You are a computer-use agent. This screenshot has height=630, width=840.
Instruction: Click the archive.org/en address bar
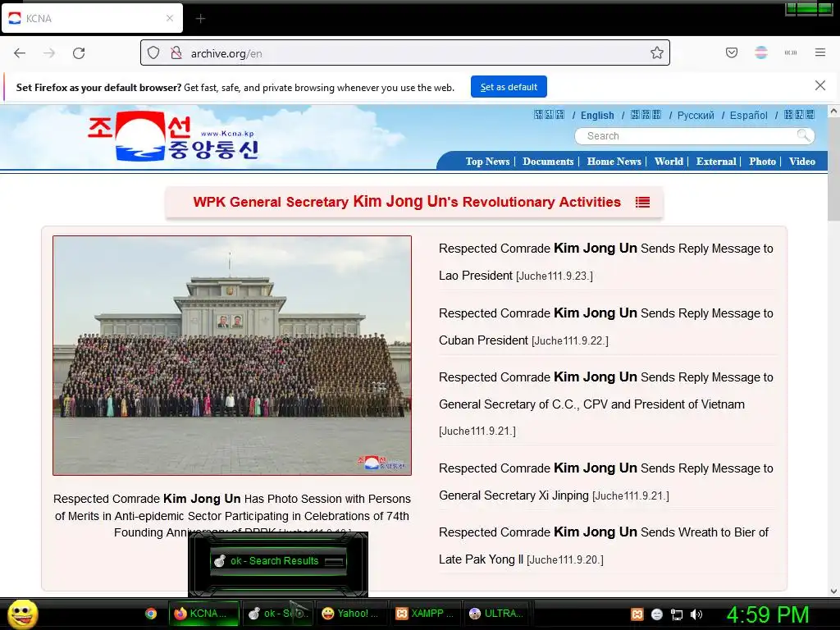[405, 52]
